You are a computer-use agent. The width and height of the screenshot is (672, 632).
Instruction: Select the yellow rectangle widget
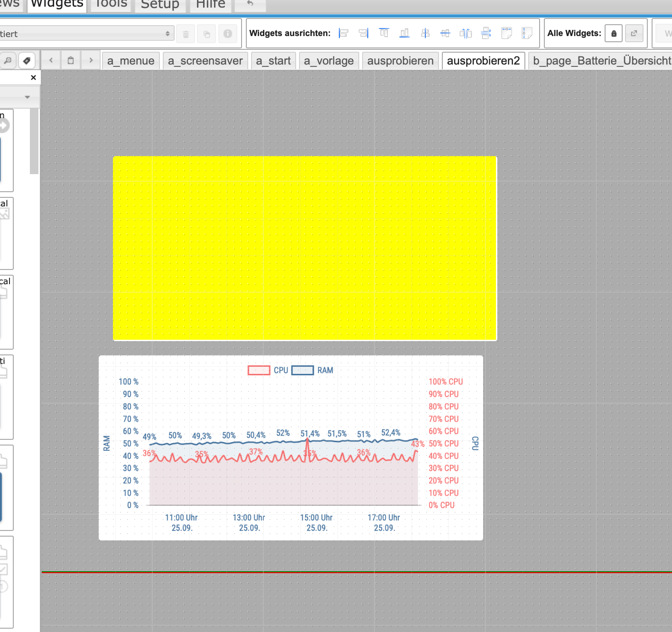[x=305, y=248]
